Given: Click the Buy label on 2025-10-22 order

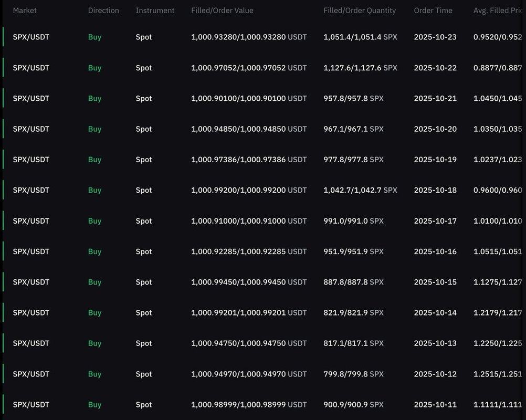Looking at the screenshot, I should tap(94, 68).
